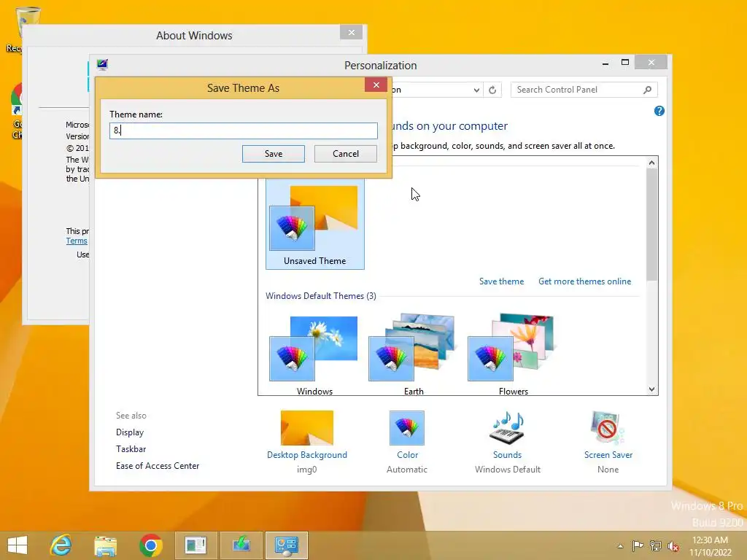Close the Personalization window

[651, 63]
